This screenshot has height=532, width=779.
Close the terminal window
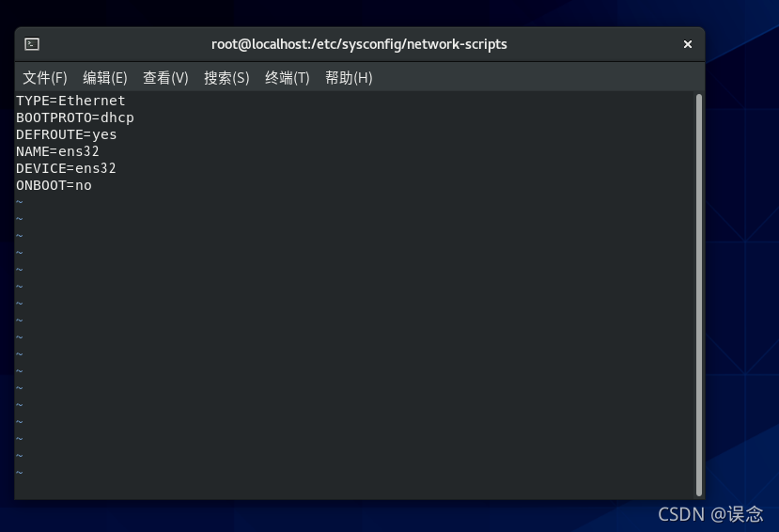[688, 44]
